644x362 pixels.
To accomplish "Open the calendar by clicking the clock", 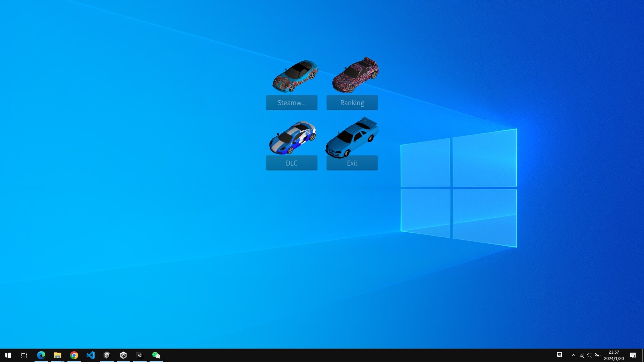I will coord(614,355).
